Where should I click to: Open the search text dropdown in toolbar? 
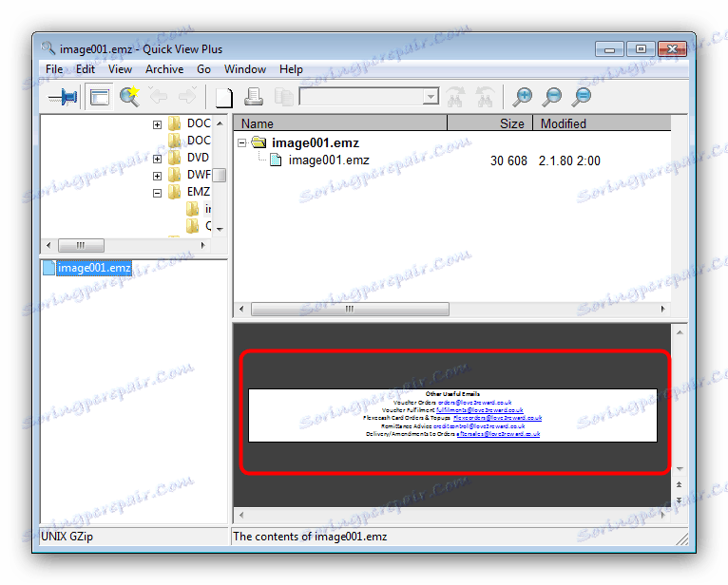pos(431,97)
